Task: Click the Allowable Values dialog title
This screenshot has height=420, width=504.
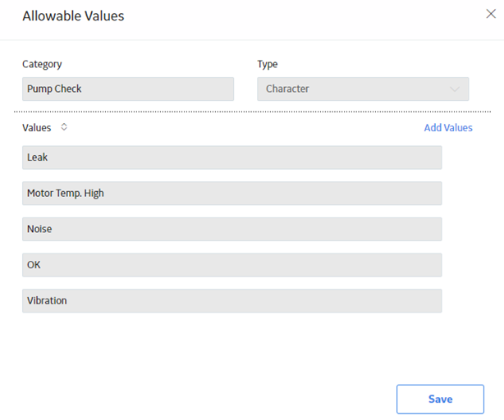Action: (73, 16)
